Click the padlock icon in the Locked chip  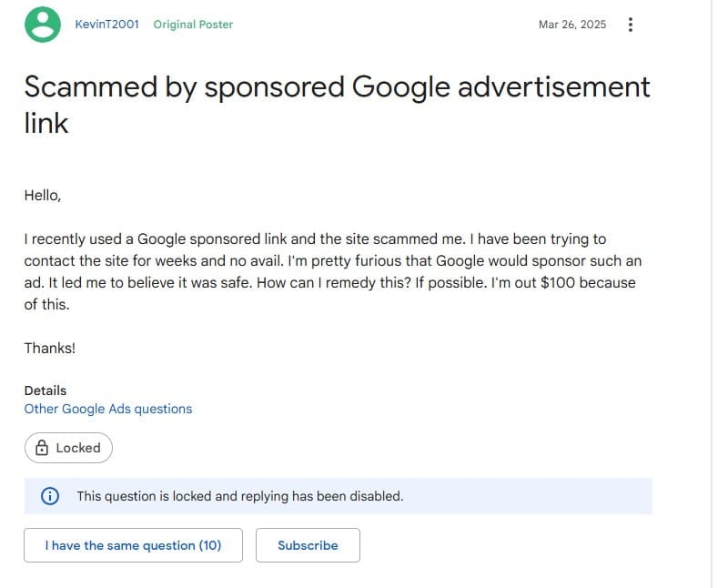42,448
